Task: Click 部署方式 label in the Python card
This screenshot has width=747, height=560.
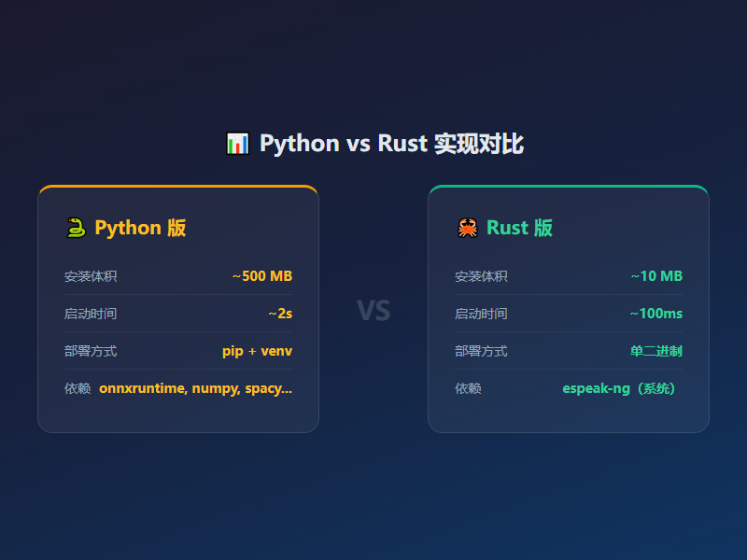Action: (x=91, y=351)
